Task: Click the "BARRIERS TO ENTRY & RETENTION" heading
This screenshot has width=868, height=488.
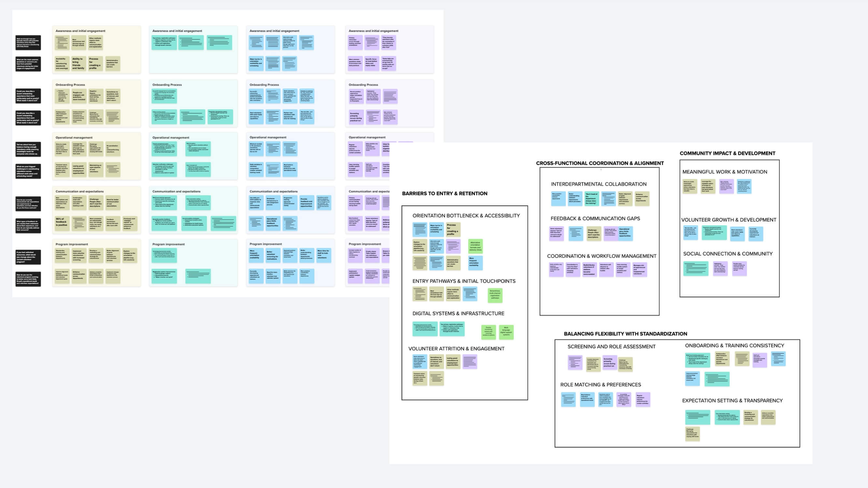Action: [x=445, y=193]
